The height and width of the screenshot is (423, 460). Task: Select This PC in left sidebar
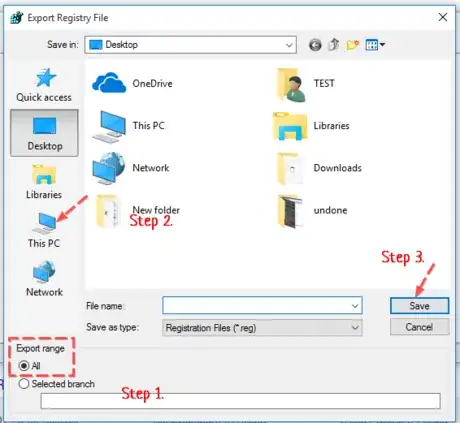[x=44, y=230]
